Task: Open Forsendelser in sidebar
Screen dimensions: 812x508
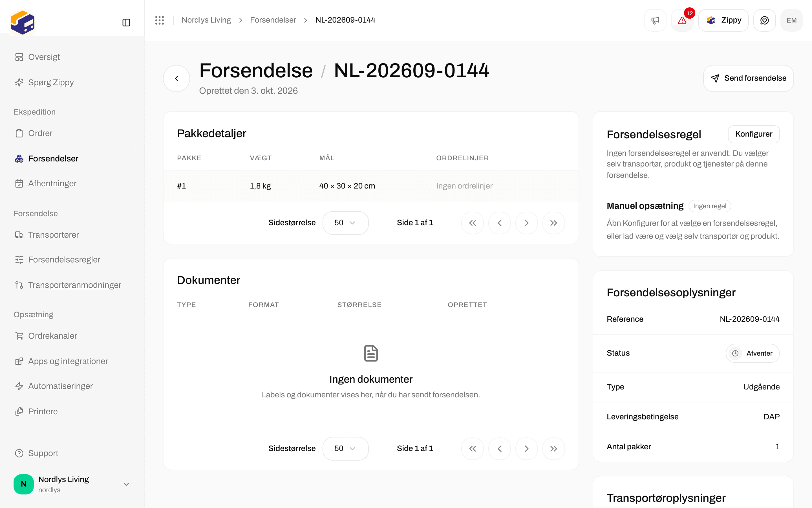Action: pos(72,159)
